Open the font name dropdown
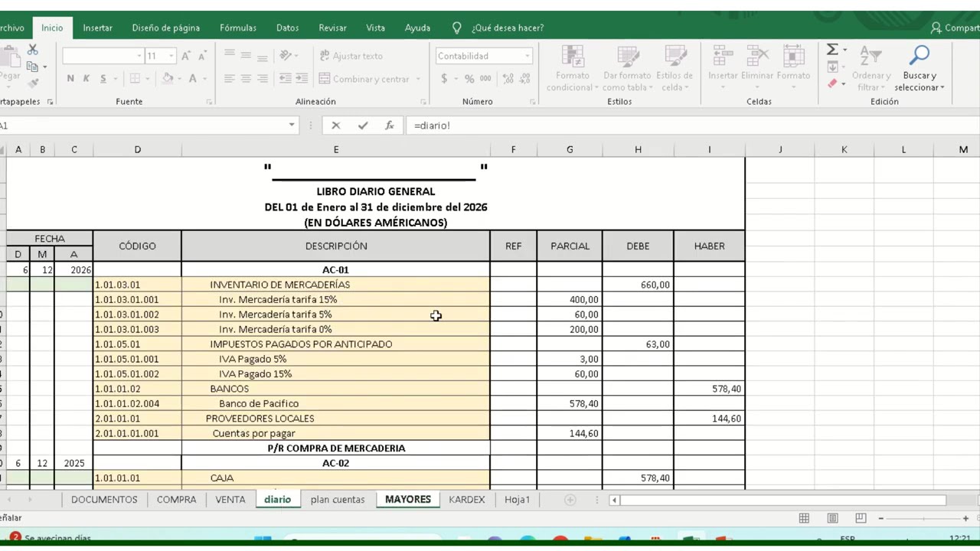The image size is (980, 551). coord(139,56)
